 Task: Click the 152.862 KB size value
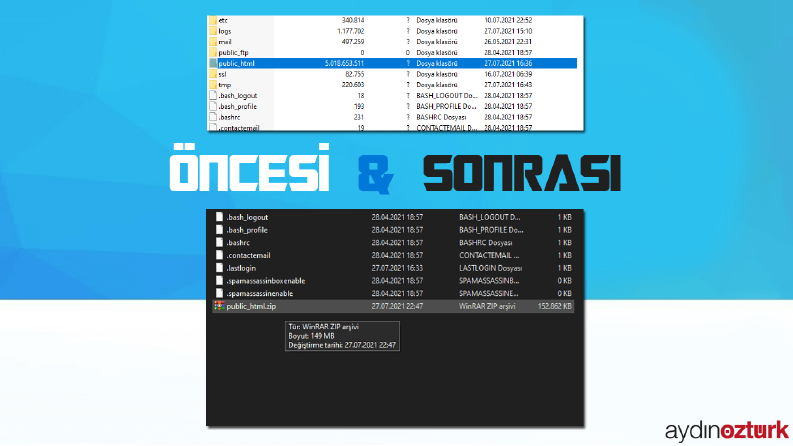pyautogui.click(x=555, y=306)
